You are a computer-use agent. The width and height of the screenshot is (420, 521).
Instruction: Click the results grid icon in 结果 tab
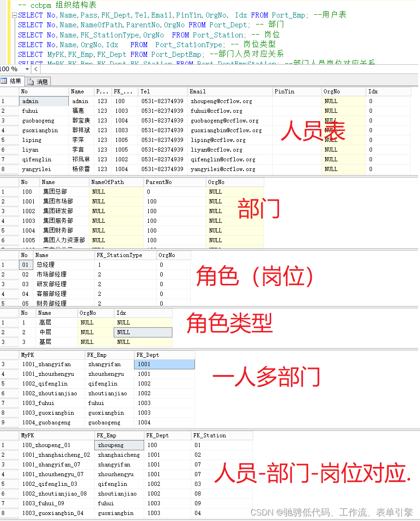coord(4,81)
